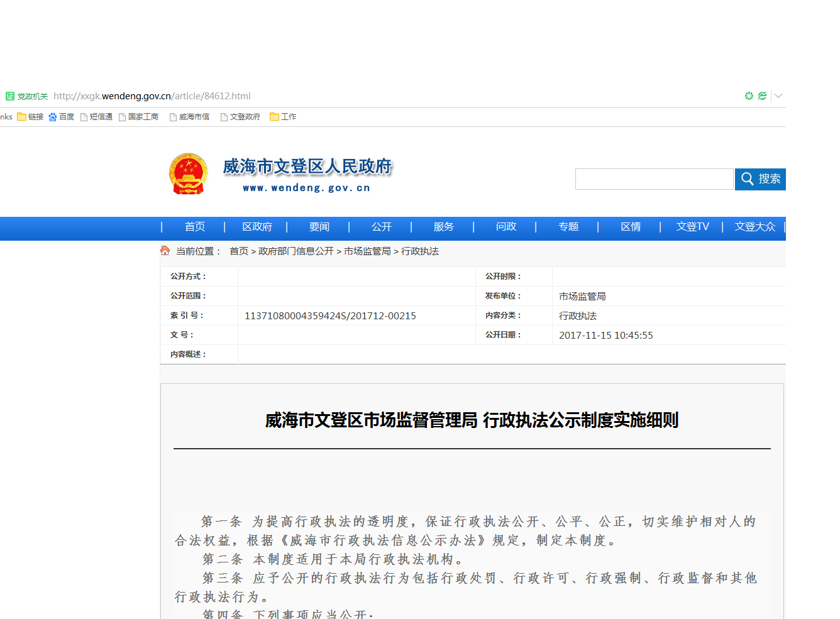The image size is (840, 619).
Task: Open the 百度 bookmark
Action: (x=62, y=117)
